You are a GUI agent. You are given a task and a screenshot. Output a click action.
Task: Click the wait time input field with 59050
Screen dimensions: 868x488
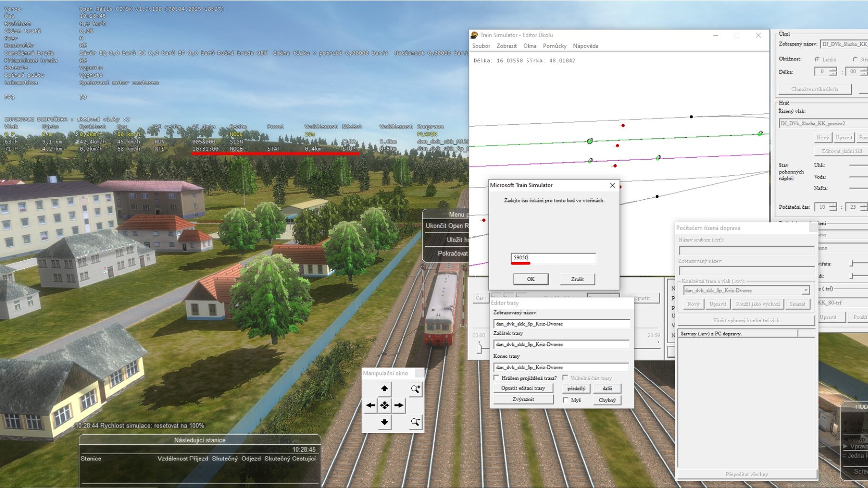tap(553, 258)
